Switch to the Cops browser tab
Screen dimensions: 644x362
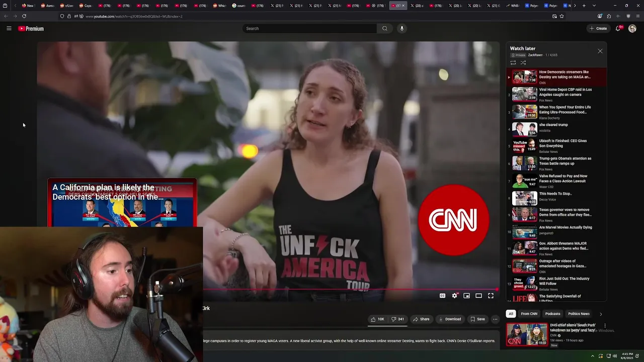[x=86, y=6]
